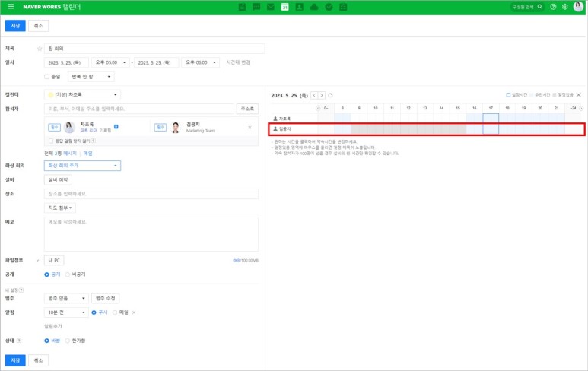The height and width of the screenshot is (371, 588).
Task: Click the 메시지 link under attendees
Action: click(x=70, y=154)
